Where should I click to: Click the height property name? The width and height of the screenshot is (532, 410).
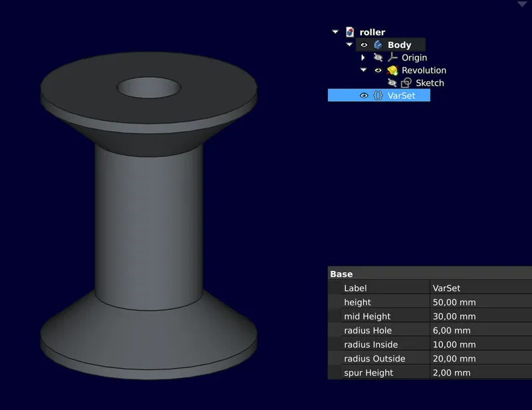click(357, 302)
